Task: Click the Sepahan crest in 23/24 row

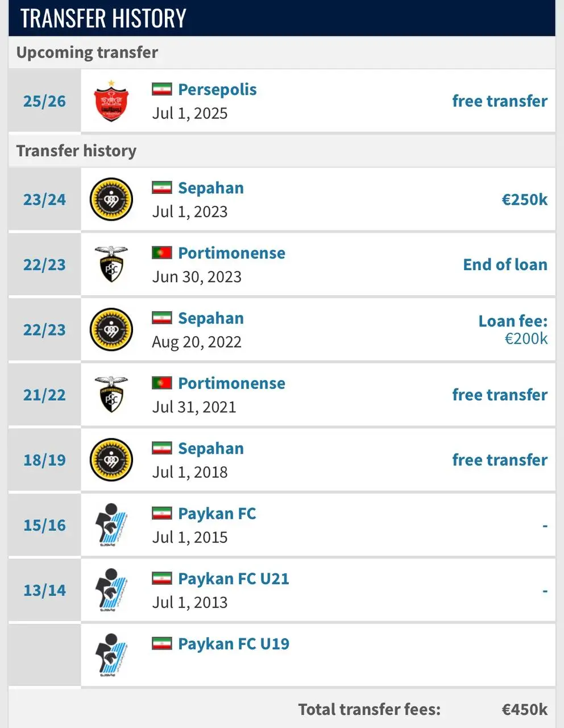Action: click(111, 200)
